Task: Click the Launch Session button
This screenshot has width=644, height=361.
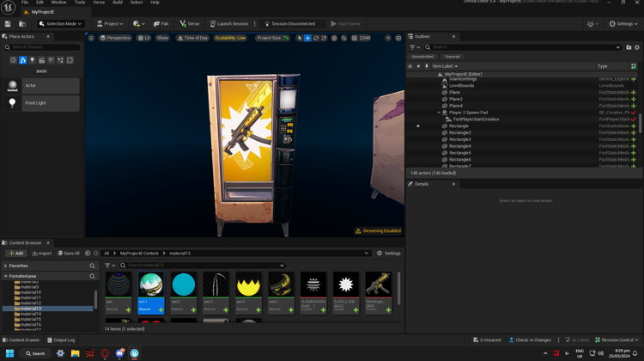Action: pos(228,24)
